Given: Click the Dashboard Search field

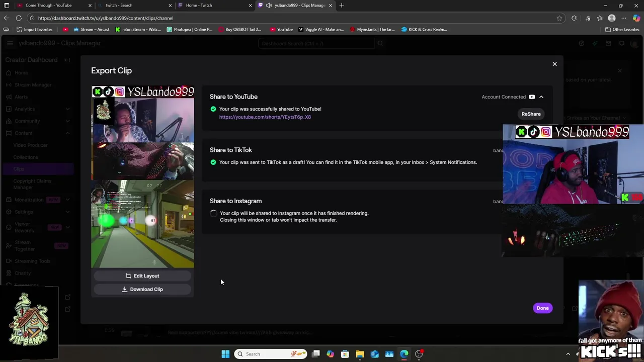Looking at the screenshot, I should (317, 44).
